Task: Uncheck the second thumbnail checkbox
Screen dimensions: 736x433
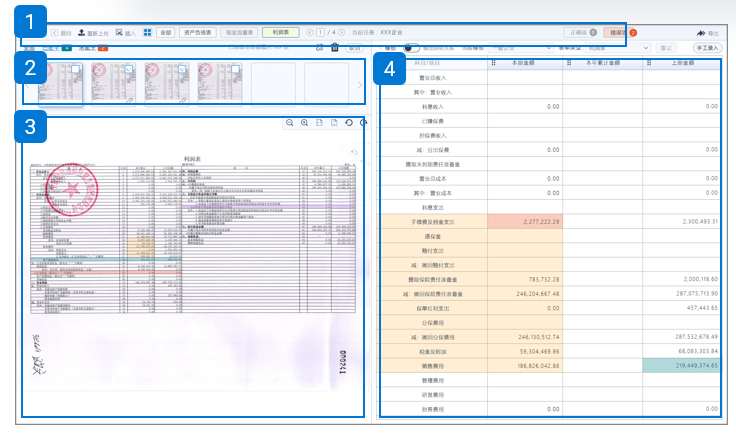Action: [128, 68]
